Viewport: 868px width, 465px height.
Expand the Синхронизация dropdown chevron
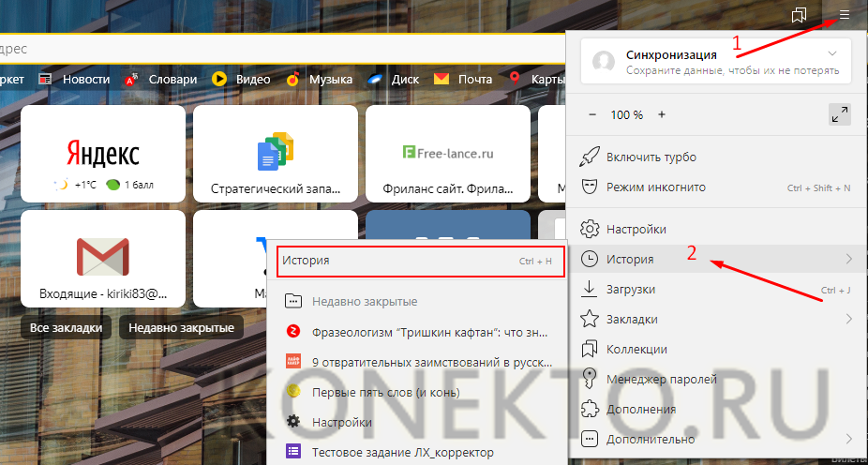pyautogui.click(x=832, y=53)
